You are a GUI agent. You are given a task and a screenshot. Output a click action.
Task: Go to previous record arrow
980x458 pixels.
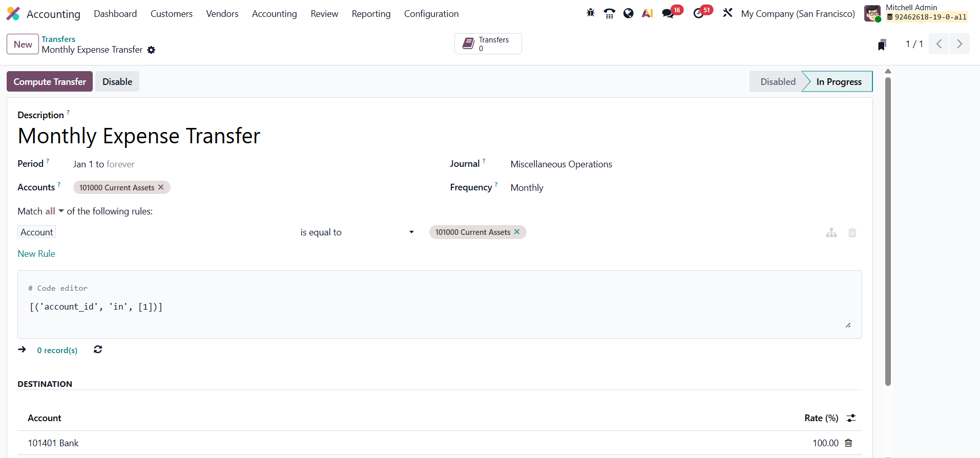939,44
